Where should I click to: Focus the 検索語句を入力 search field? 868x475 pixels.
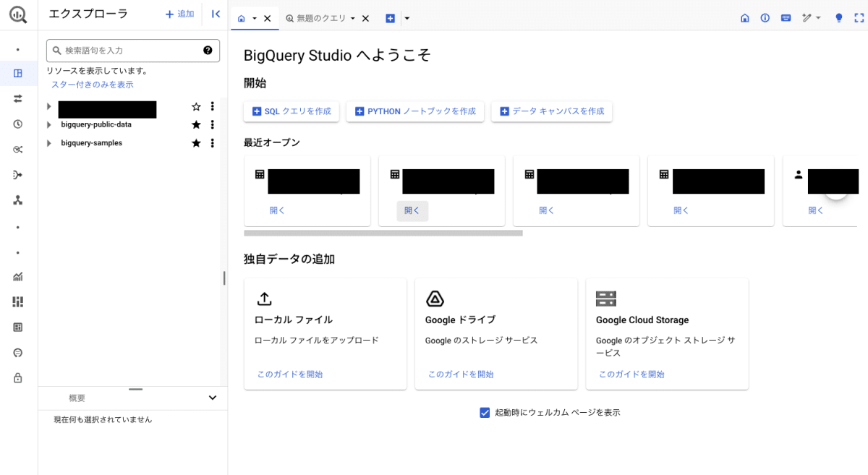[133, 51]
